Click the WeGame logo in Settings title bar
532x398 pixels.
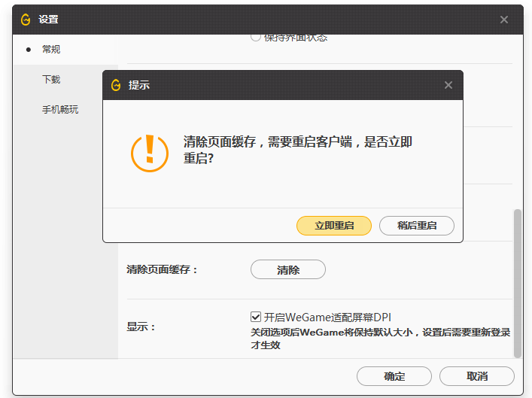[x=26, y=20]
